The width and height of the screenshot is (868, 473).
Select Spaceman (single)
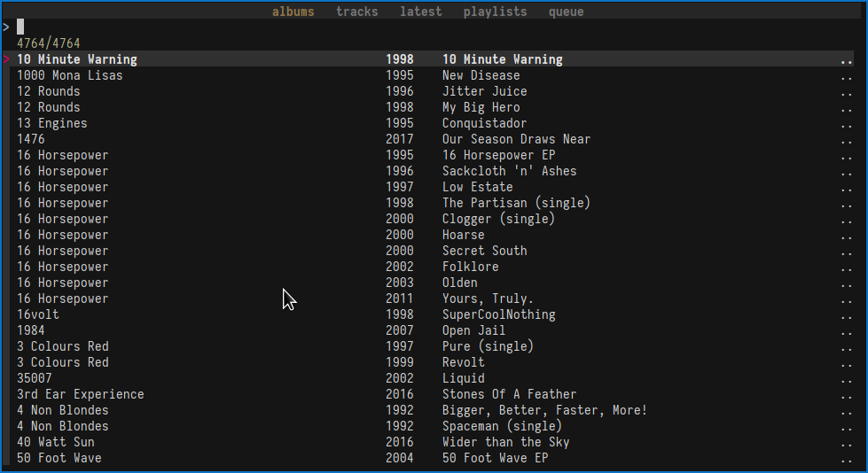(x=502, y=427)
